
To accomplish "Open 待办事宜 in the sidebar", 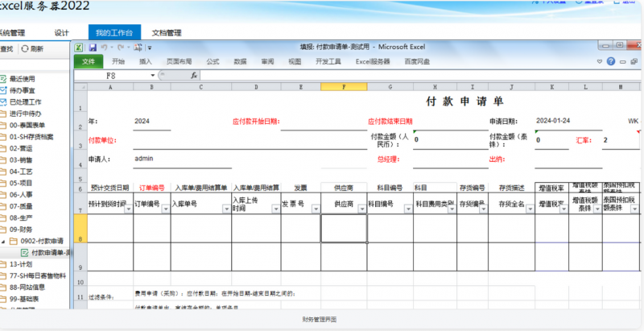I will [22, 90].
